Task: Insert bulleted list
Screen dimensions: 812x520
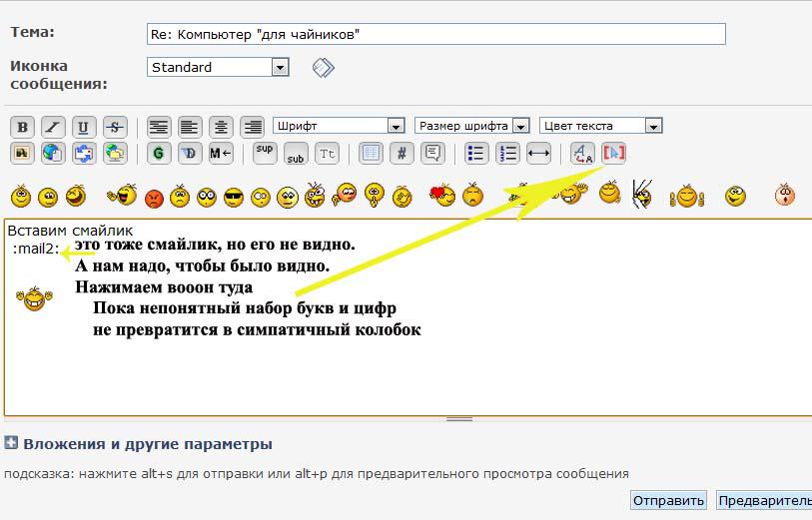Action: pyautogui.click(x=475, y=154)
